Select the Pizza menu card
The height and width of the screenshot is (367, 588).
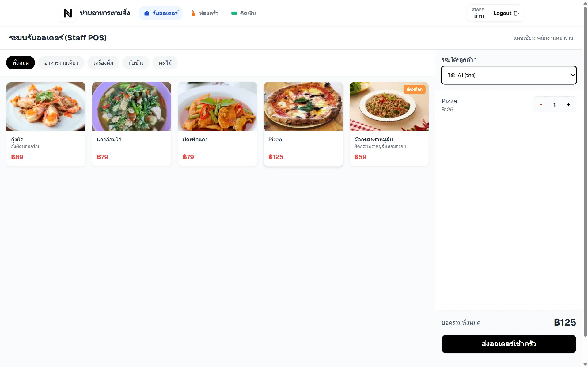point(303,124)
